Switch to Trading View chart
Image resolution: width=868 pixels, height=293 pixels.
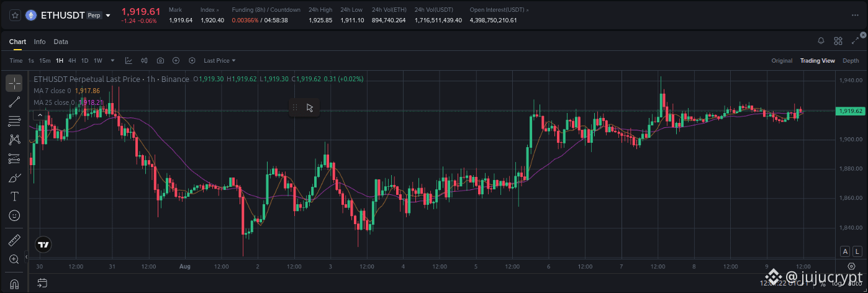[817, 60]
